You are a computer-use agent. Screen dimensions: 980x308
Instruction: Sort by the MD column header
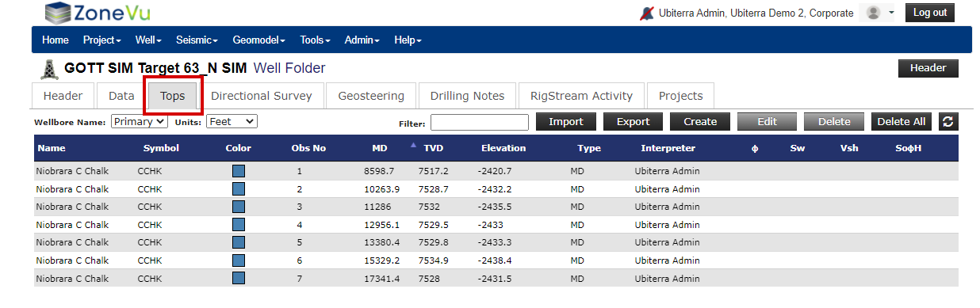pos(380,148)
